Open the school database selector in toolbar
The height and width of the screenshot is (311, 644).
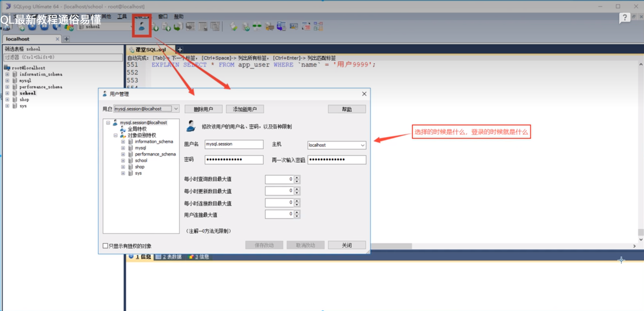(x=105, y=27)
